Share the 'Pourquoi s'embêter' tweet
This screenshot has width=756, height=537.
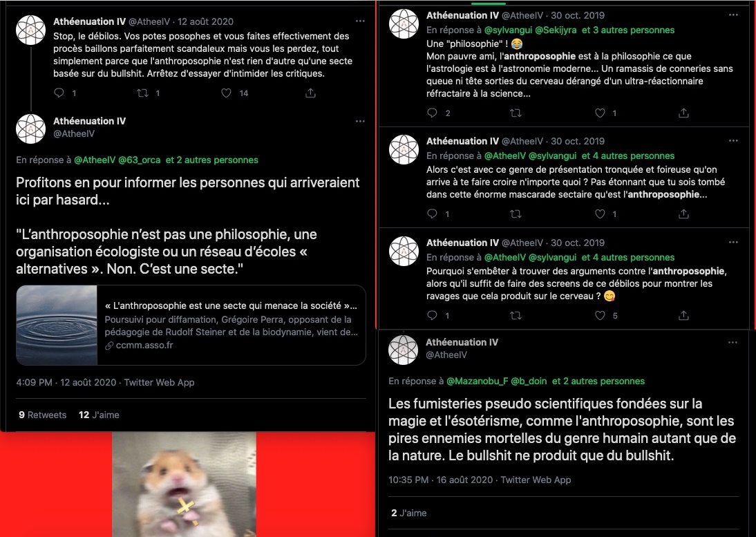pos(683,315)
